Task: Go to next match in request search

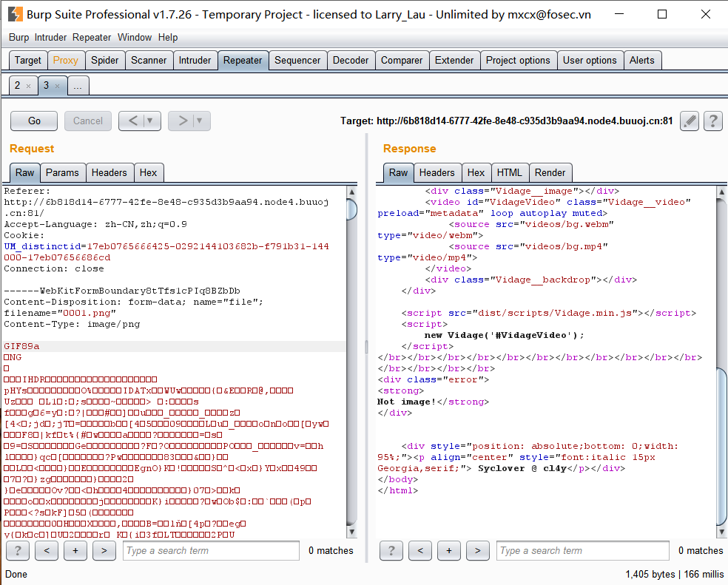Action: pyautogui.click(x=104, y=550)
